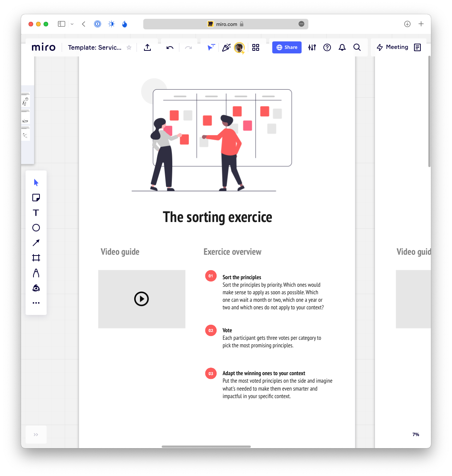Select the sticky note tool
The height and width of the screenshot is (476, 452).
36,198
